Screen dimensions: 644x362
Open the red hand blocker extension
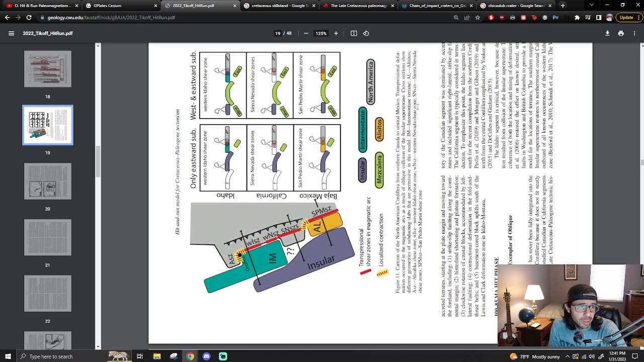point(491,17)
